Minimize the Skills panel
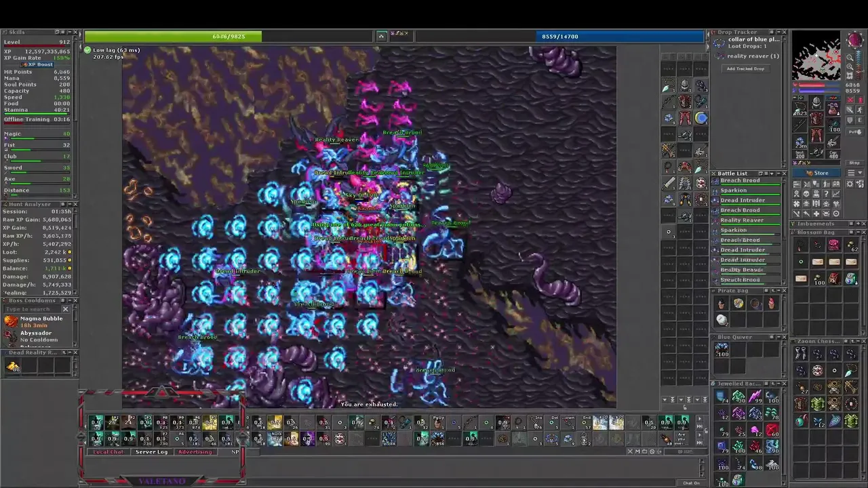868x488 pixels. (x=70, y=32)
